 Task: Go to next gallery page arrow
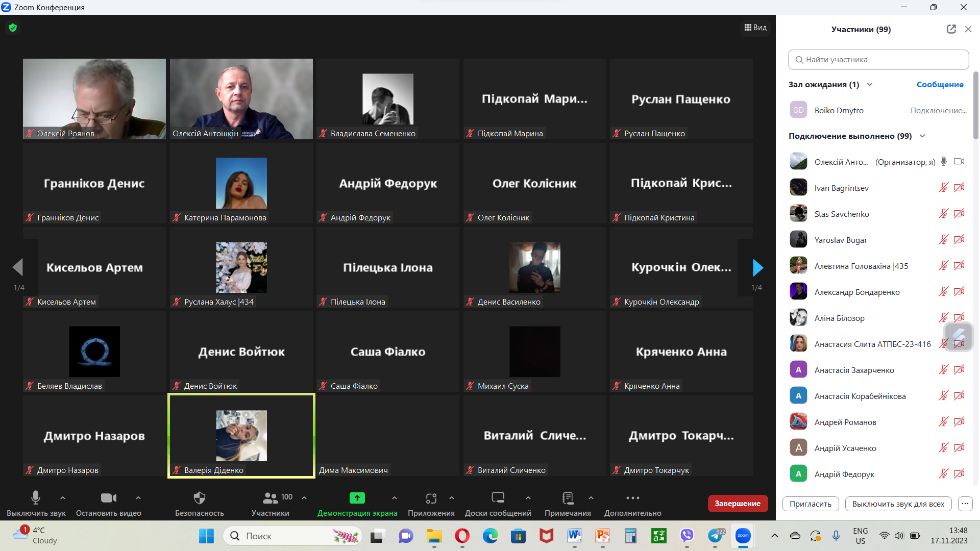[x=757, y=267]
